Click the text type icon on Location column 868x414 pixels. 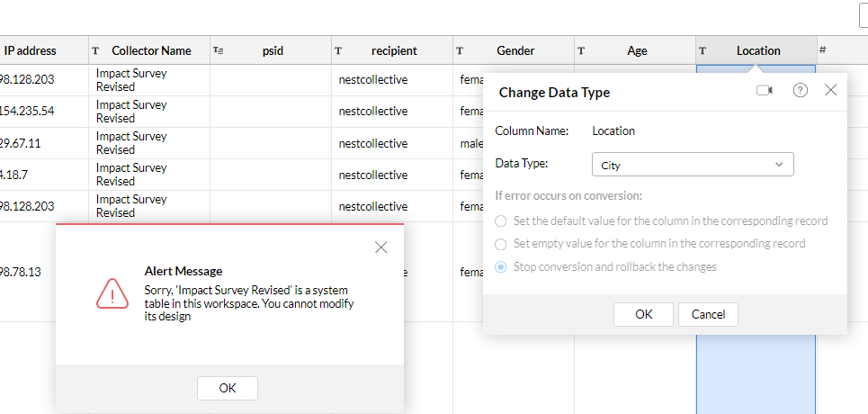pyautogui.click(x=702, y=51)
